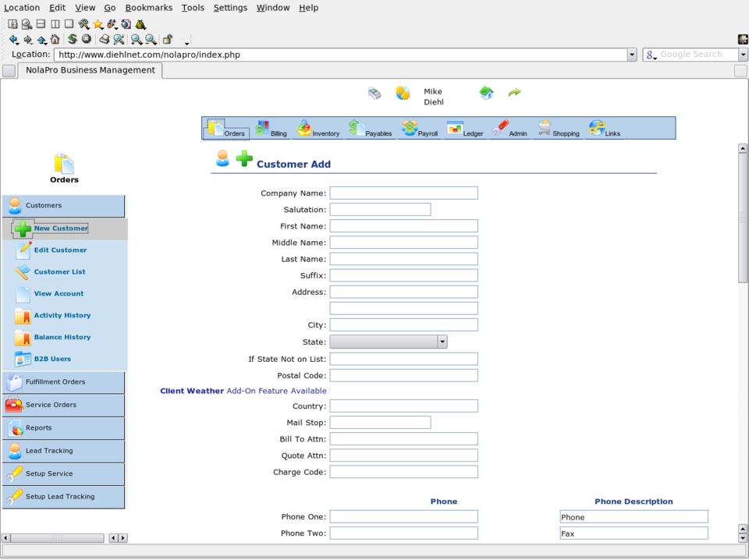
Task: Click the green home icon beside Mike Diehl
Action: pos(486,93)
